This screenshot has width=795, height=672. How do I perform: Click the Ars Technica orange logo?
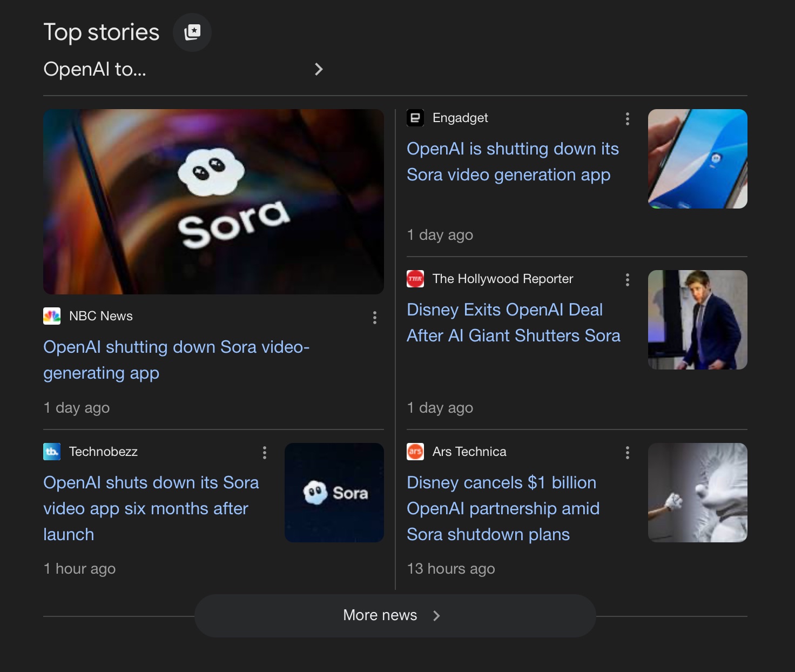coord(415,452)
